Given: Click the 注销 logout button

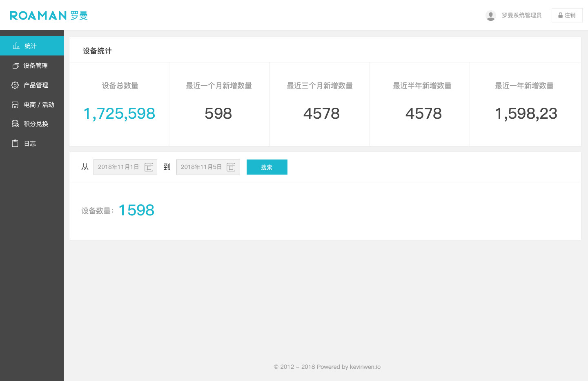Looking at the screenshot, I should tap(567, 16).
